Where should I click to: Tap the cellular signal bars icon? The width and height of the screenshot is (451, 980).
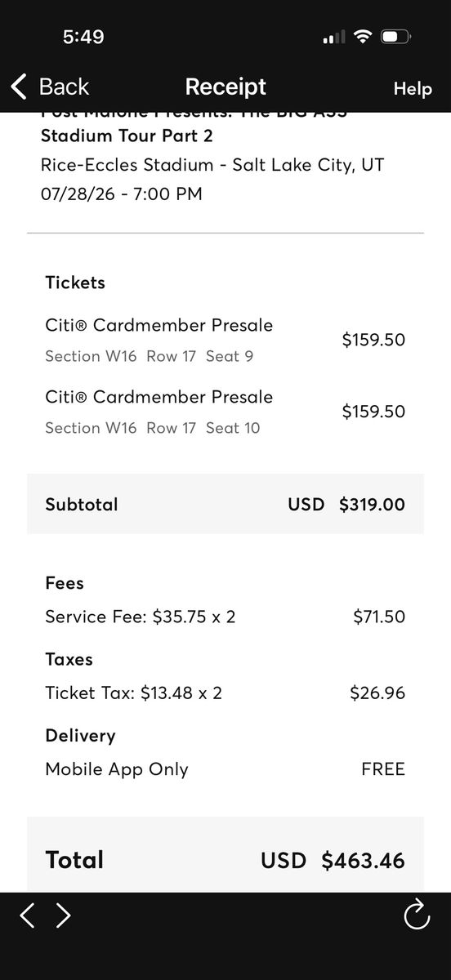coord(333,38)
